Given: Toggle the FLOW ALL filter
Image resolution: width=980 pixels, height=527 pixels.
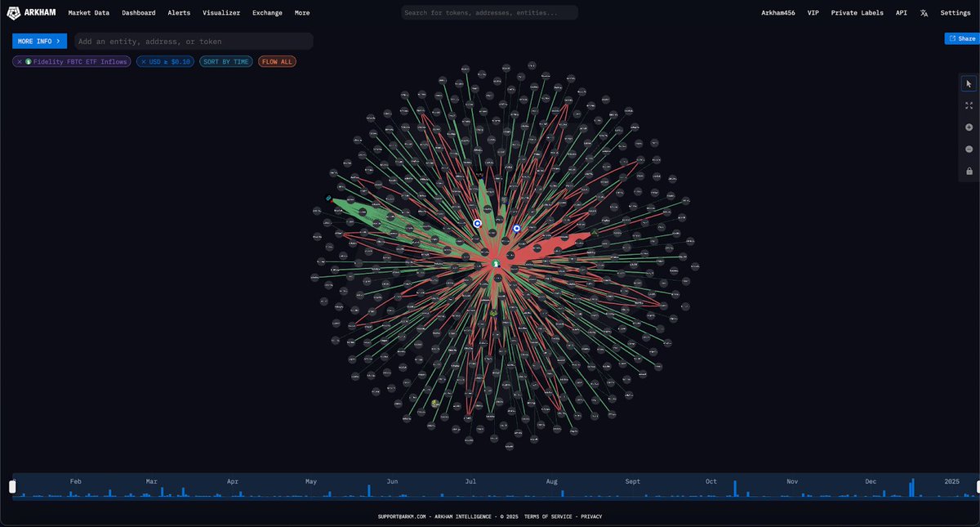Looking at the screenshot, I should point(277,61).
